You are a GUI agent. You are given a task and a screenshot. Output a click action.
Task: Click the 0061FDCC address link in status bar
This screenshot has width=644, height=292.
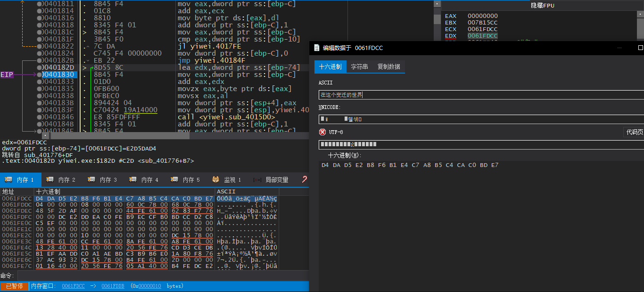(x=73, y=286)
